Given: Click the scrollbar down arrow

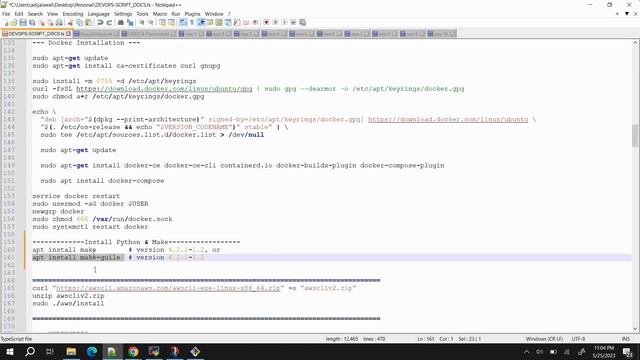Looking at the screenshot, I should [635, 329].
